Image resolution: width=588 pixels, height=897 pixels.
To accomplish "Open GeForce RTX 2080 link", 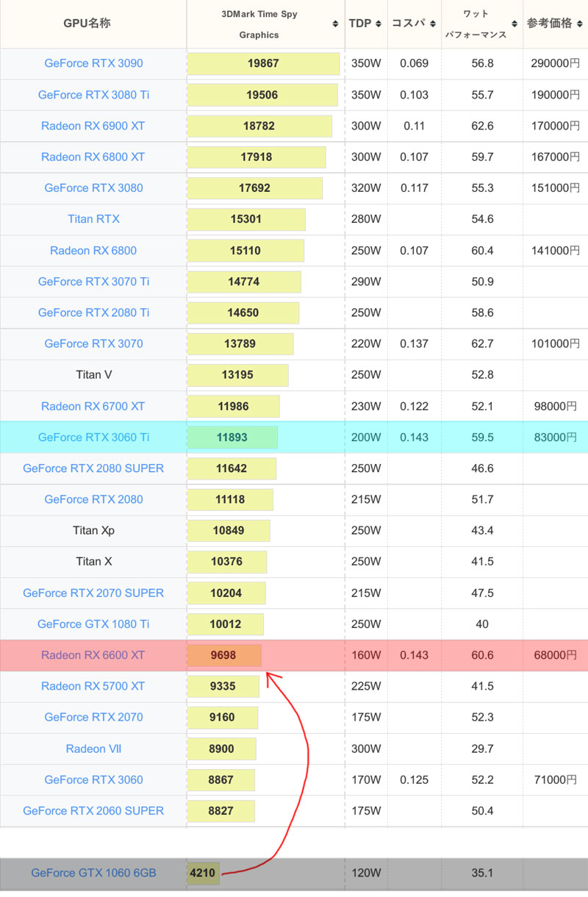I will pos(93,499).
